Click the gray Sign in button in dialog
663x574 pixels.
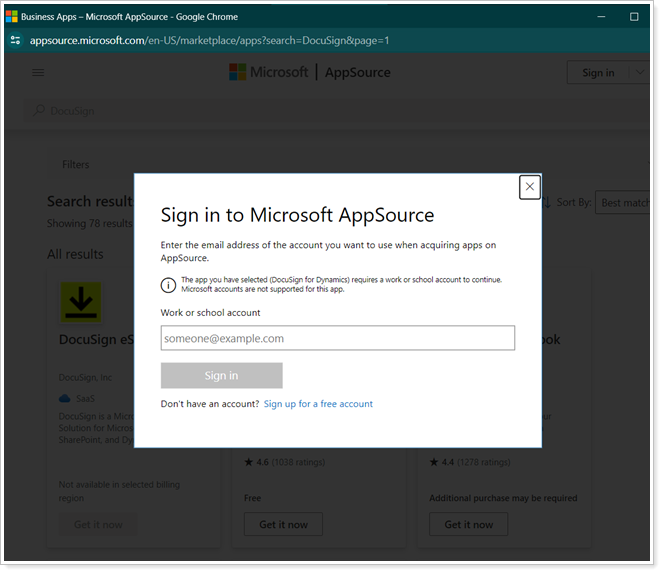click(221, 375)
